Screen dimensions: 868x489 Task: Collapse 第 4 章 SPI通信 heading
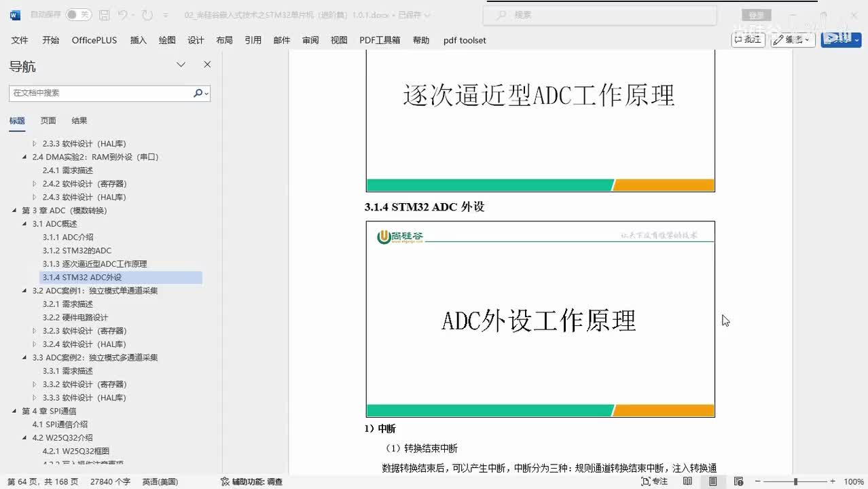click(14, 411)
